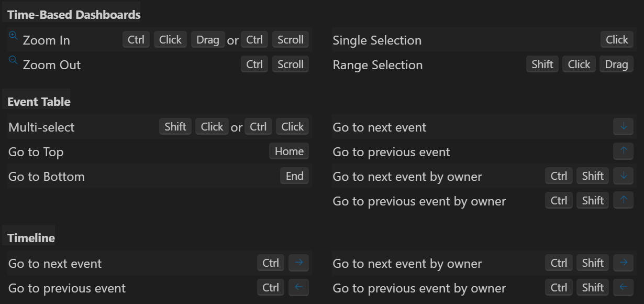Click right arrow in Timeline next event by owner

(x=623, y=263)
